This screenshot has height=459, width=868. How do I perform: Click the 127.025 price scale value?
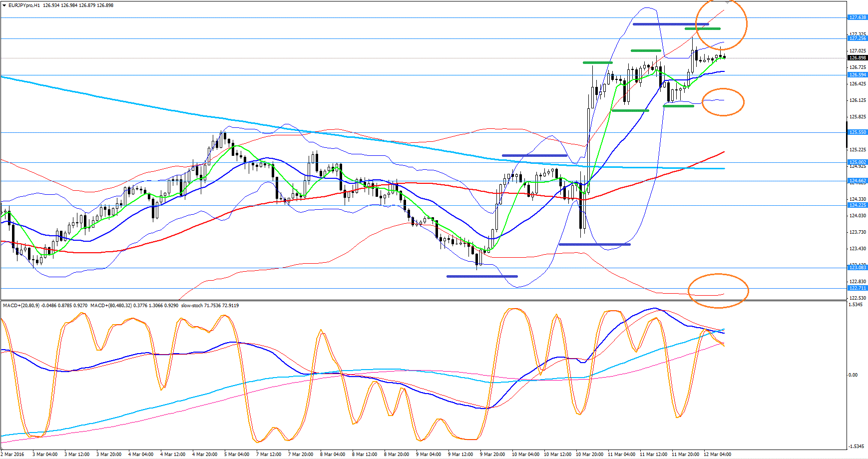[x=858, y=51]
